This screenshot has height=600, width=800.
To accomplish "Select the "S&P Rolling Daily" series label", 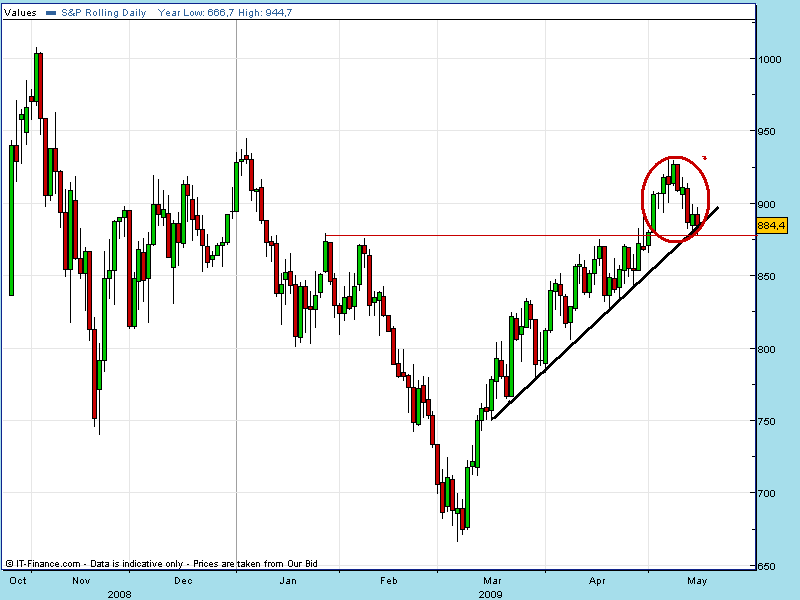I will tap(104, 13).
